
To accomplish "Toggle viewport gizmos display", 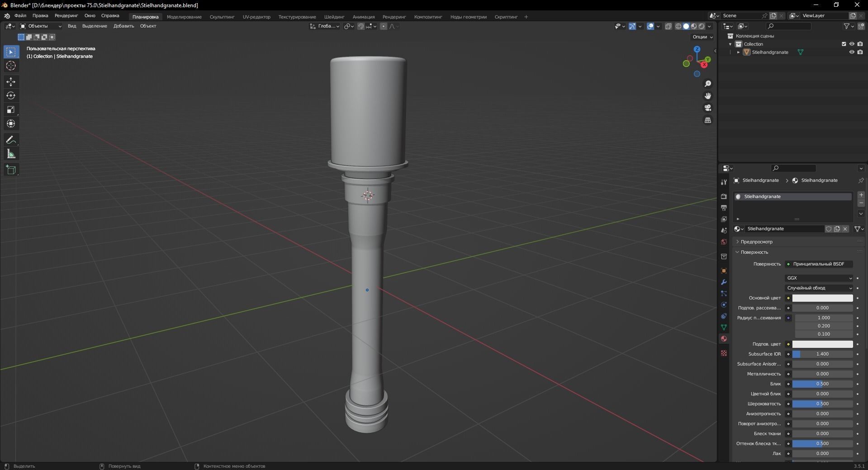I will click(x=632, y=26).
